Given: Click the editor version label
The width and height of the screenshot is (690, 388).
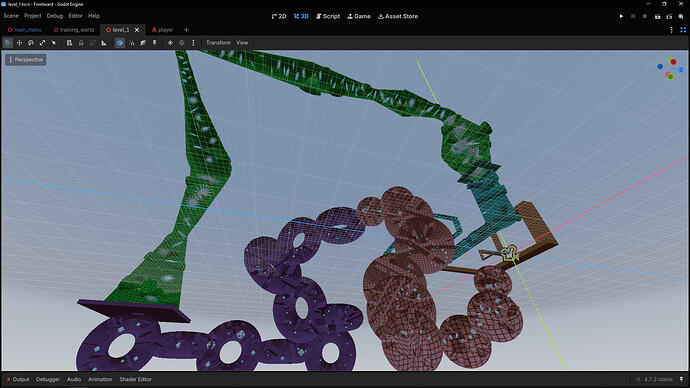Looking at the screenshot, I should tap(658, 379).
